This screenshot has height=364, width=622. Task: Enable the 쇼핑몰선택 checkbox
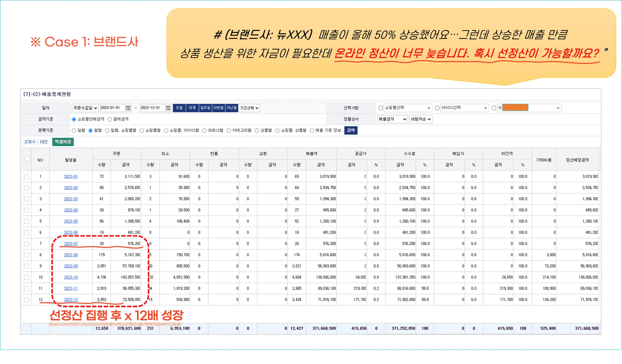pyautogui.click(x=381, y=108)
